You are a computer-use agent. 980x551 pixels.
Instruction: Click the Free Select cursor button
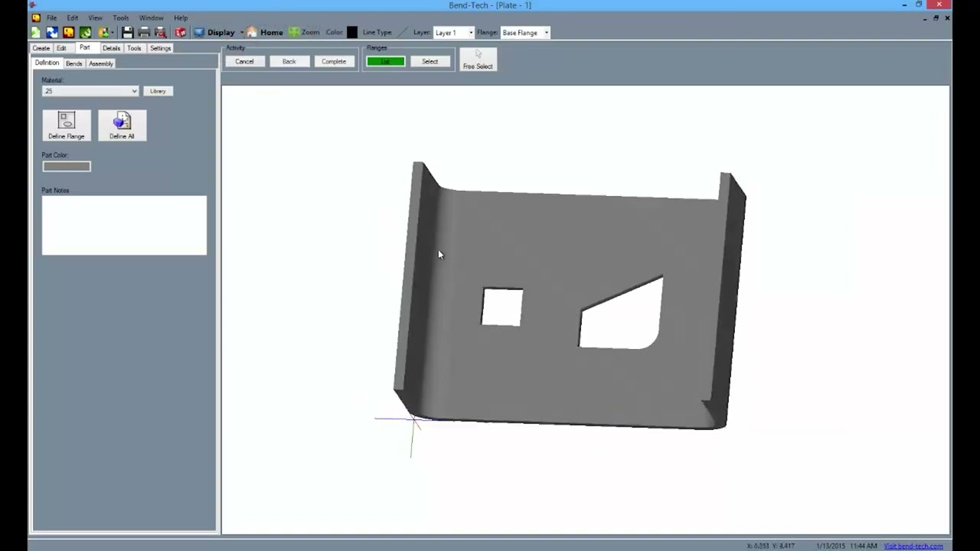478,60
